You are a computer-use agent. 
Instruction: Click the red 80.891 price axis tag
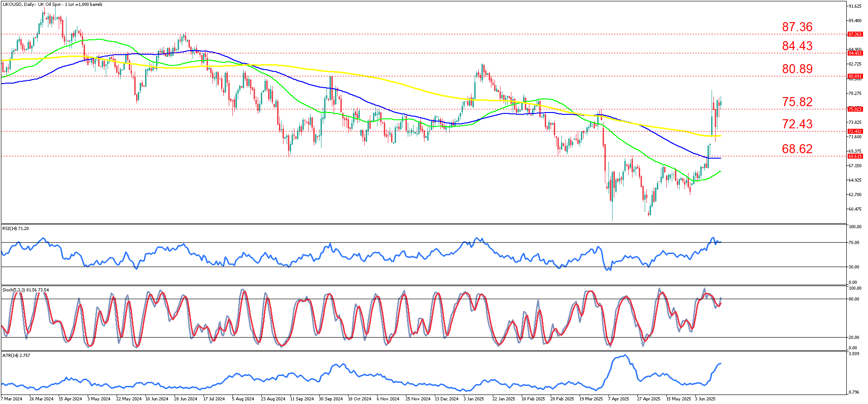pos(855,76)
